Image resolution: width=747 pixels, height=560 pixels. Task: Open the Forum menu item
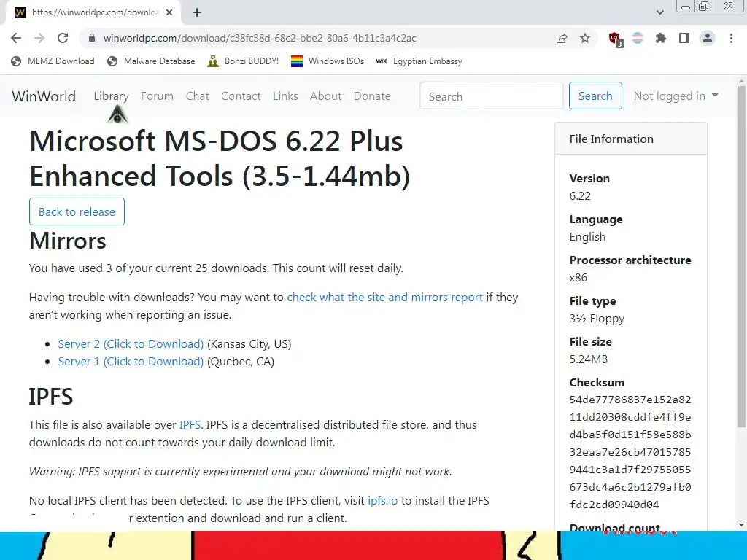click(x=158, y=96)
